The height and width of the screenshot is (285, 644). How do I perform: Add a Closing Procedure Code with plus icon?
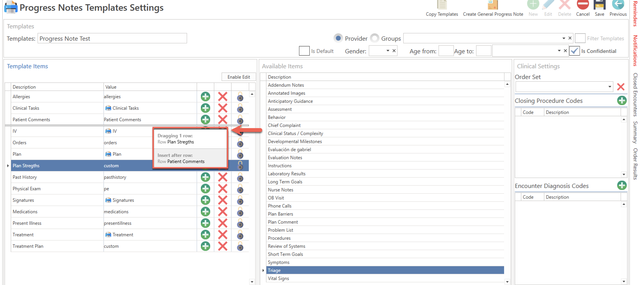pyautogui.click(x=622, y=100)
